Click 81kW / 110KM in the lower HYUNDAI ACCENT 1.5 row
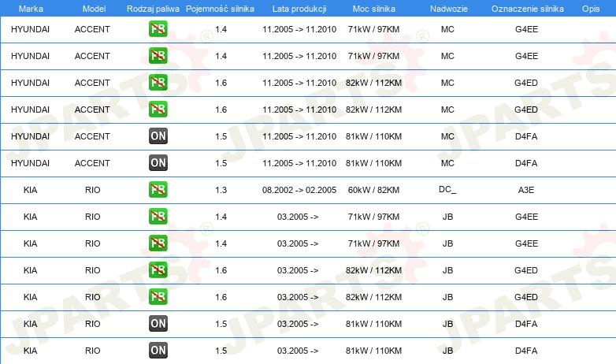The width and height of the screenshot is (616, 364). coord(373,163)
